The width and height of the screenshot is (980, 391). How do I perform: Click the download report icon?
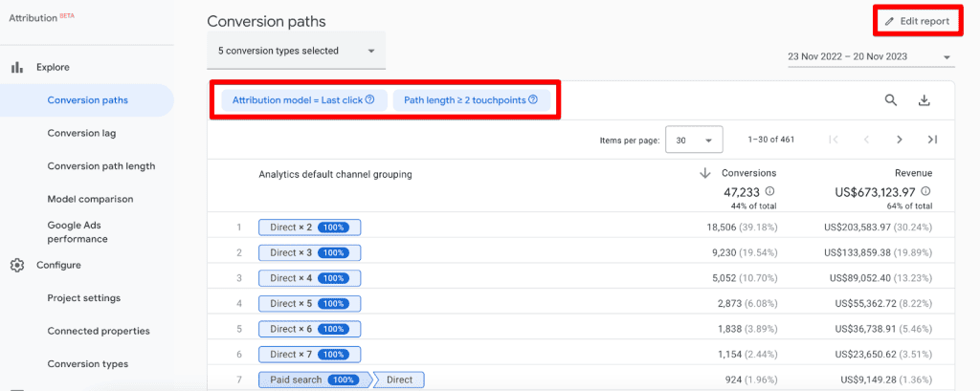tap(924, 100)
